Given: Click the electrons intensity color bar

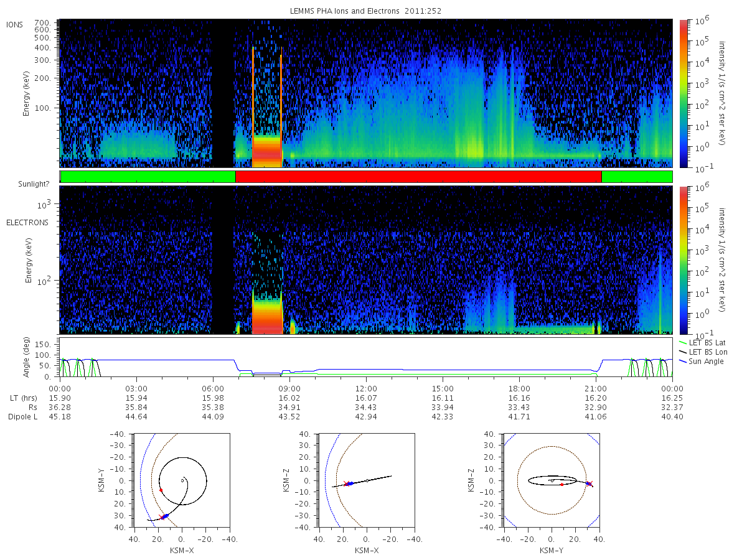Looking at the screenshot, I should click(x=684, y=260).
